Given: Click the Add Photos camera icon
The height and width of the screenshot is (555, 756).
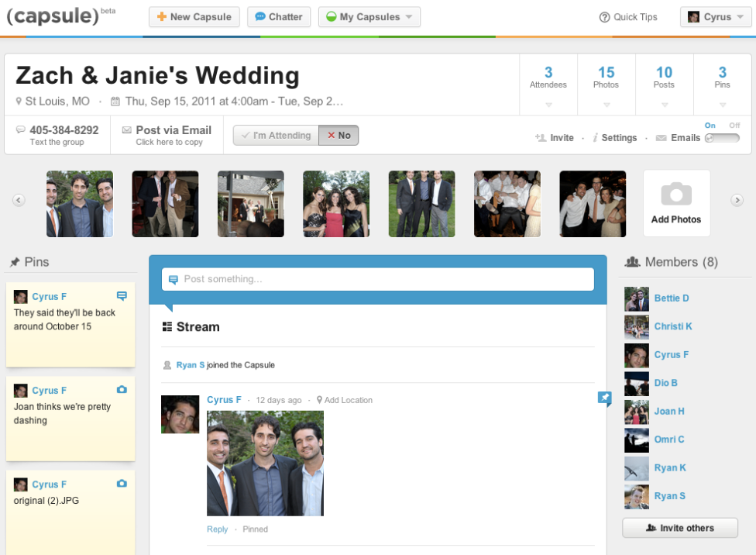Looking at the screenshot, I should click(676, 195).
